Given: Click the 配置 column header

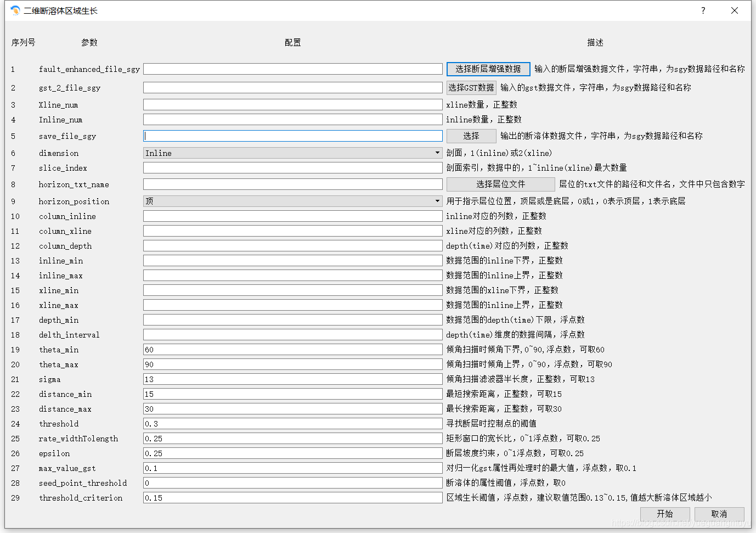Looking at the screenshot, I should [293, 42].
